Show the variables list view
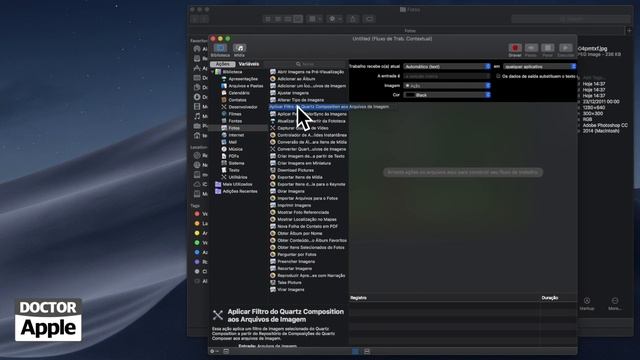640x360 pixels. [367, 351]
